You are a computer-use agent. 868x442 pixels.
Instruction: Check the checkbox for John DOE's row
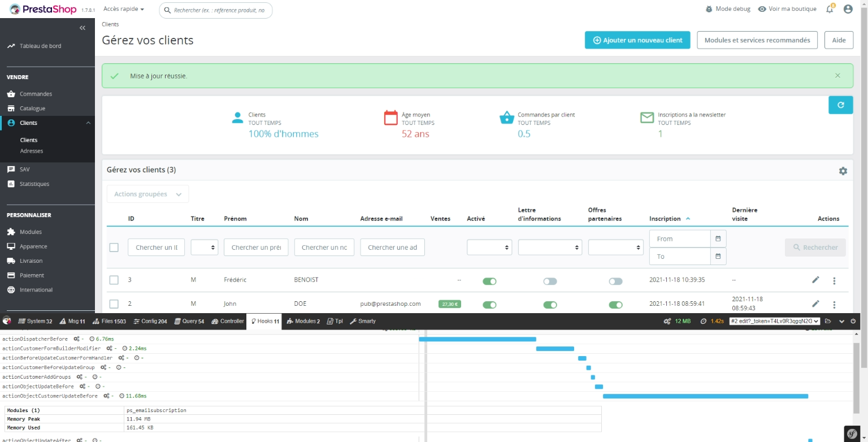114,304
